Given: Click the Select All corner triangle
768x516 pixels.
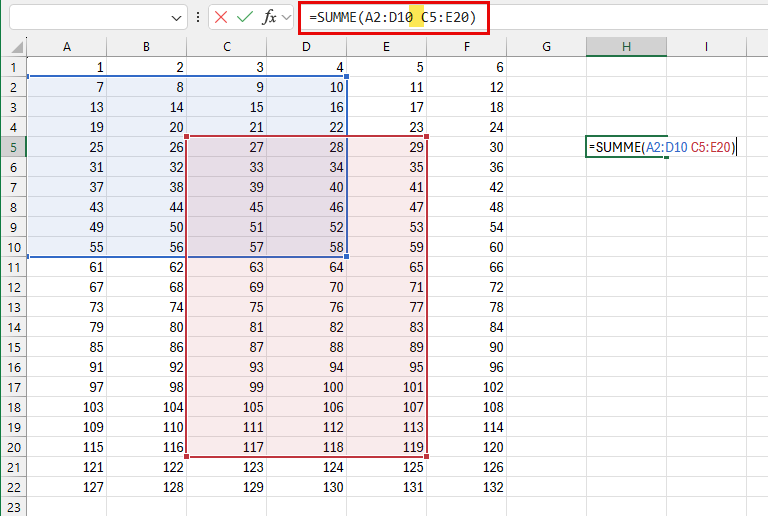Looking at the screenshot, I should 14,47.
